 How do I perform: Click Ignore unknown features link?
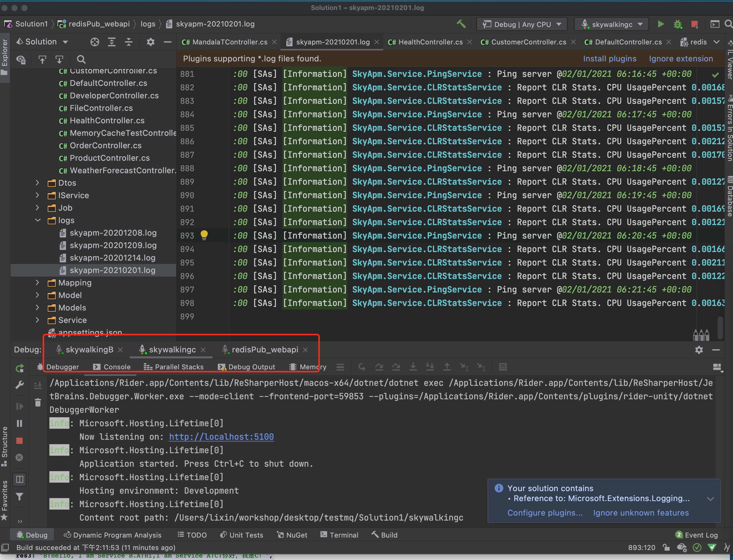point(641,513)
